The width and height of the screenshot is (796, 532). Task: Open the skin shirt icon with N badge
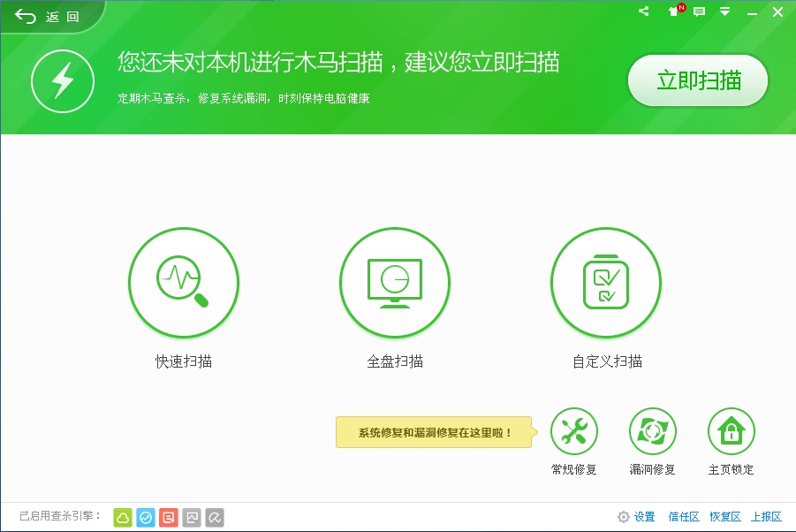click(x=674, y=11)
